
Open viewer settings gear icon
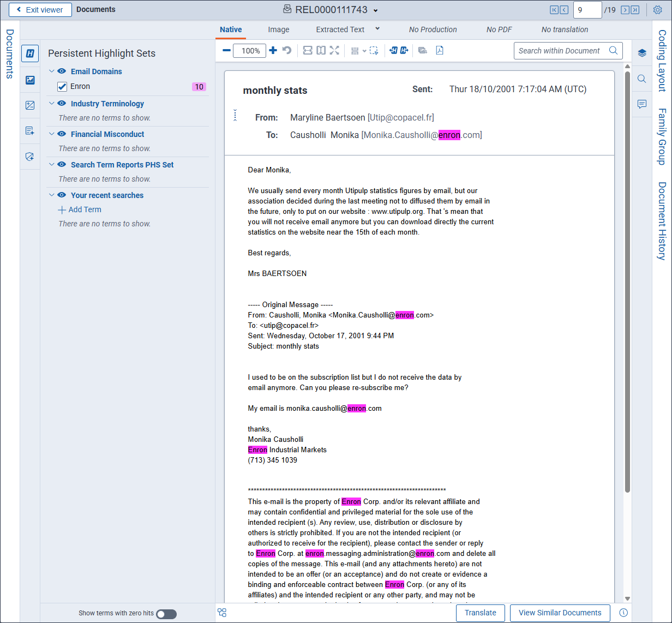[x=658, y=10]
